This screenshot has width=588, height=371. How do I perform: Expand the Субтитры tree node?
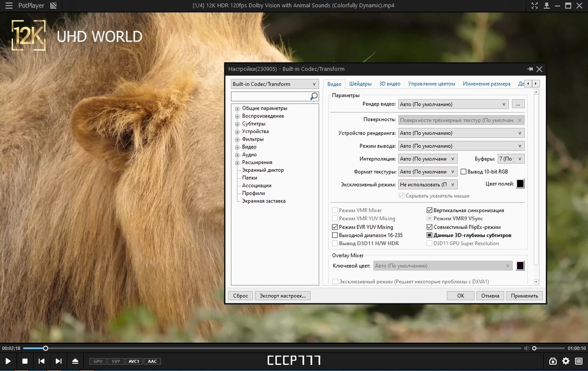[x=237, y=124]
